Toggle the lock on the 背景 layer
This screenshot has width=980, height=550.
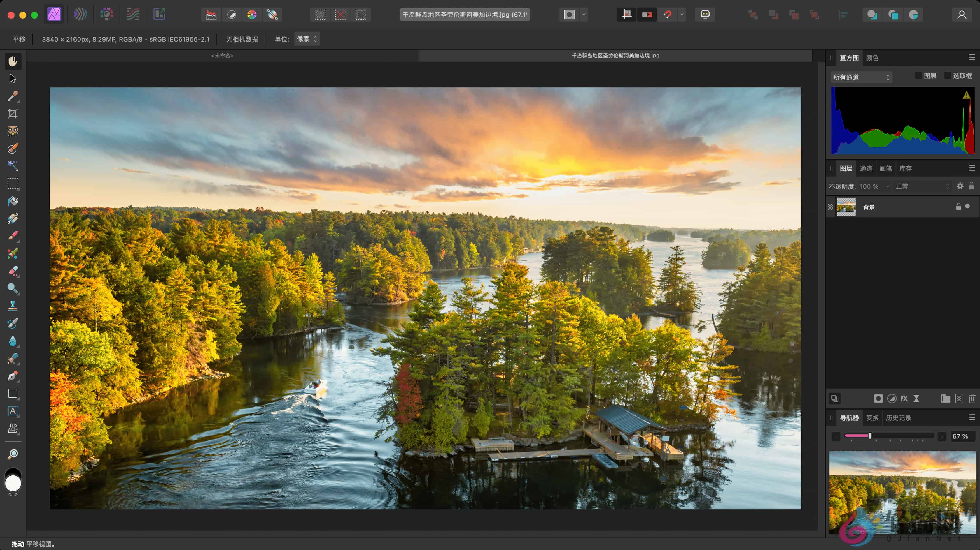958,207
